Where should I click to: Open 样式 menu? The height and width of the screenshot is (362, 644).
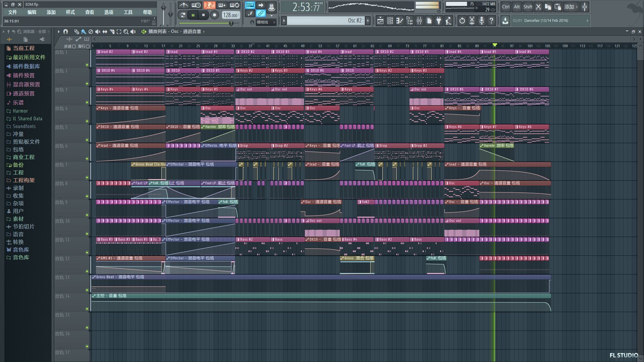(x=70, y=12)
